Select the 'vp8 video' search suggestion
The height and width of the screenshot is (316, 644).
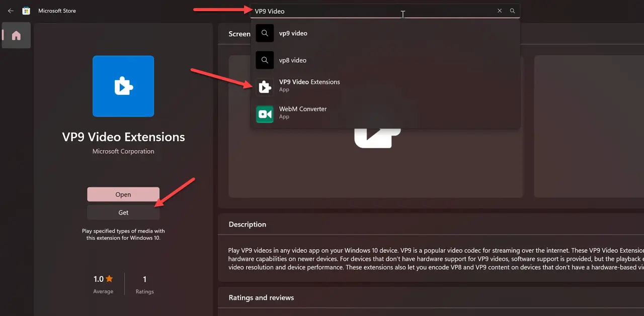[385, 60]
